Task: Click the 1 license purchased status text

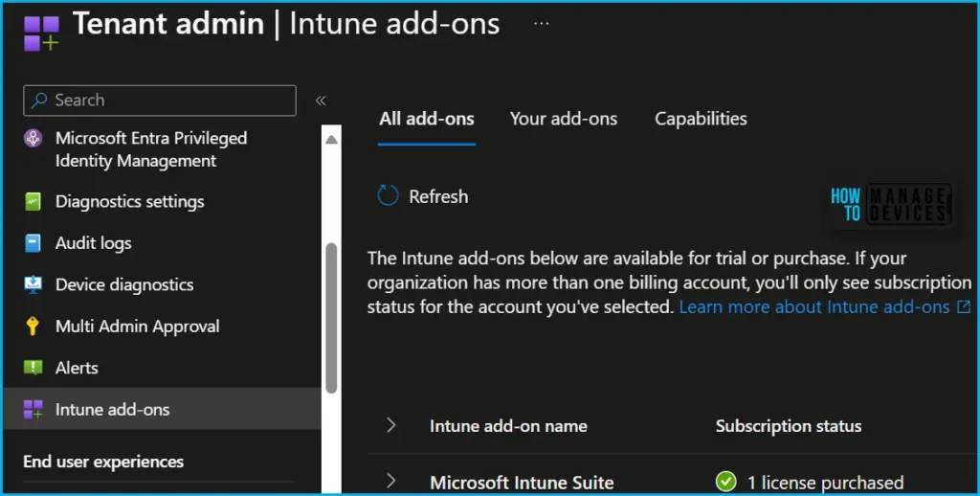Action: (x=826, y=483)
